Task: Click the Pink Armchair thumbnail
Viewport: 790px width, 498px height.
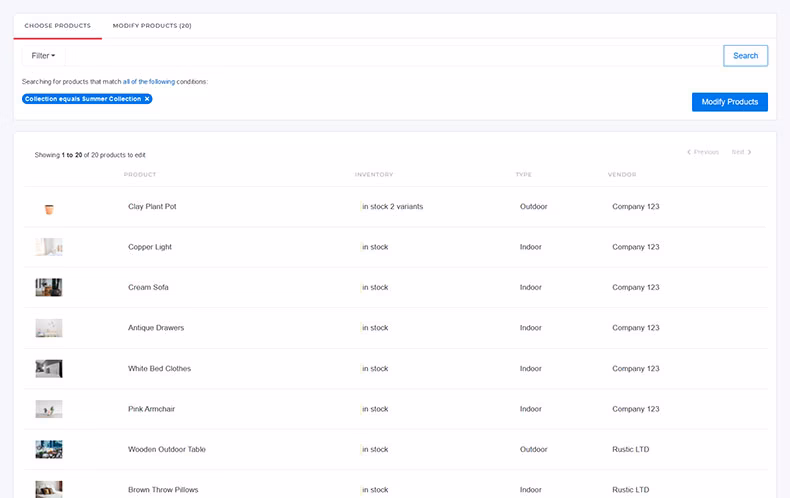Action: [49, 409]
